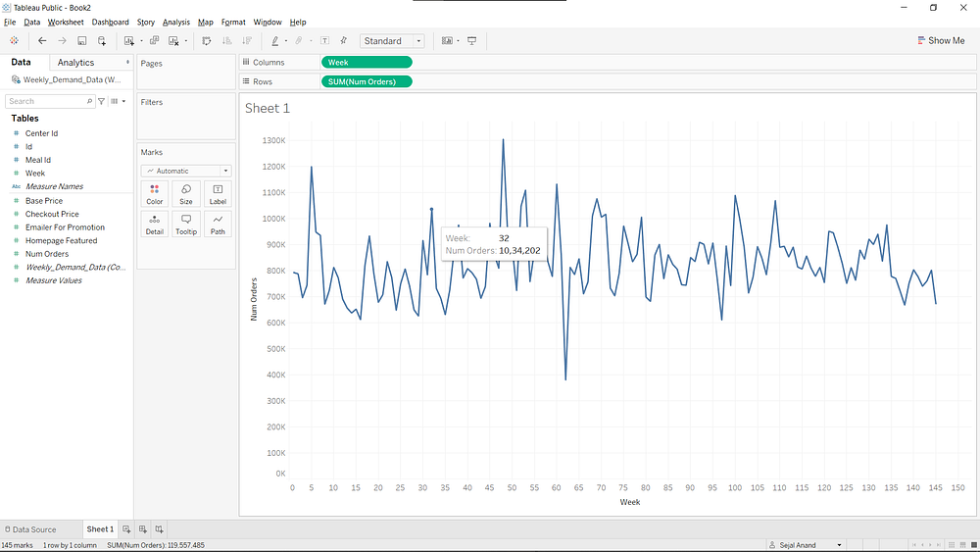Click the Undo back arrow in toolbar
This screenshot has width=980, height=552.
[41, 41]
